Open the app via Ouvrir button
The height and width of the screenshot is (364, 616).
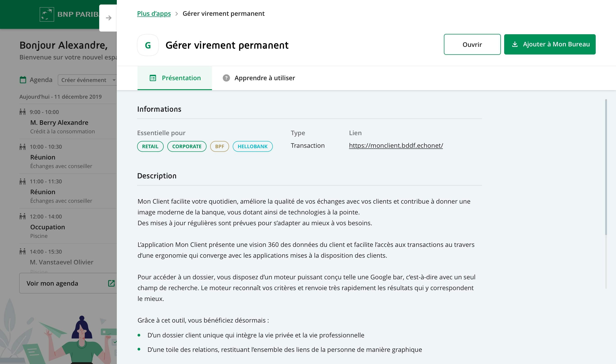click(x=472, y=44)
